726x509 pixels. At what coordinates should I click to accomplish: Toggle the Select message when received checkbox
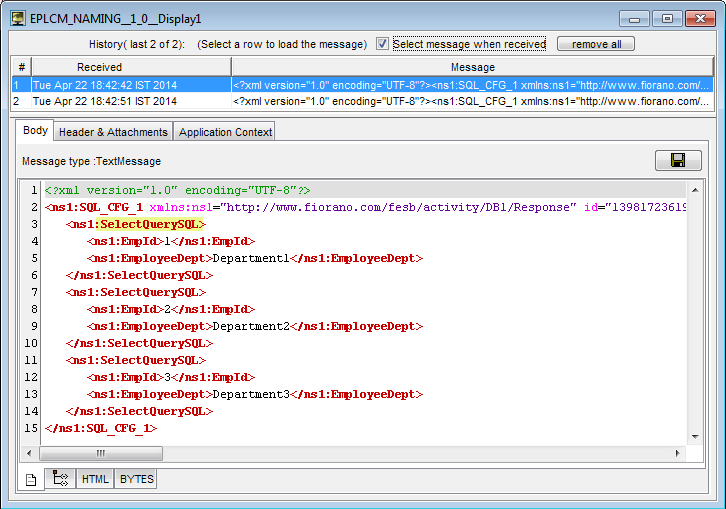(382, 44)
